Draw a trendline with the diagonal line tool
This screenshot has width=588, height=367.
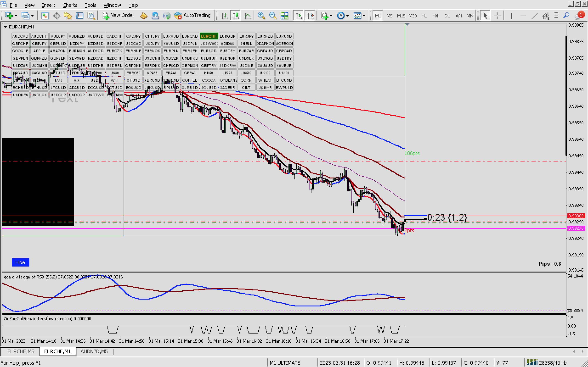[x=534, y=16]
